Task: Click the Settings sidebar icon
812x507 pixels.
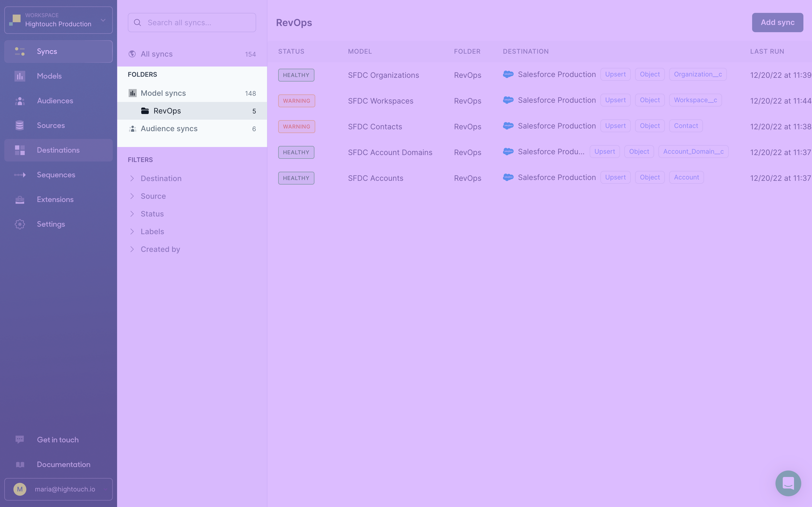Action: click(x=20, y=224)
